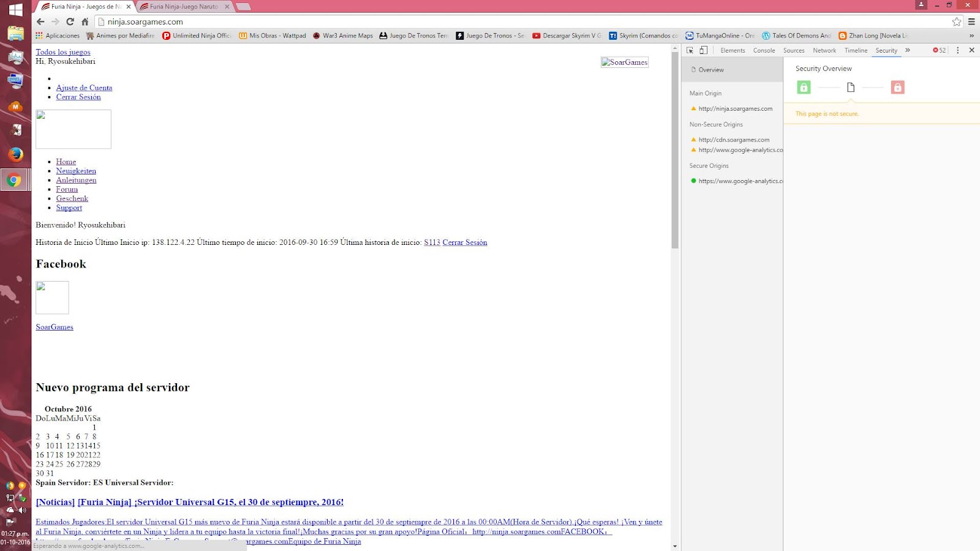Switch to the second Furia Ninja-Juego Naruto tab
Image resolution: width=980 pixels, height=551 pixels.
184,7
